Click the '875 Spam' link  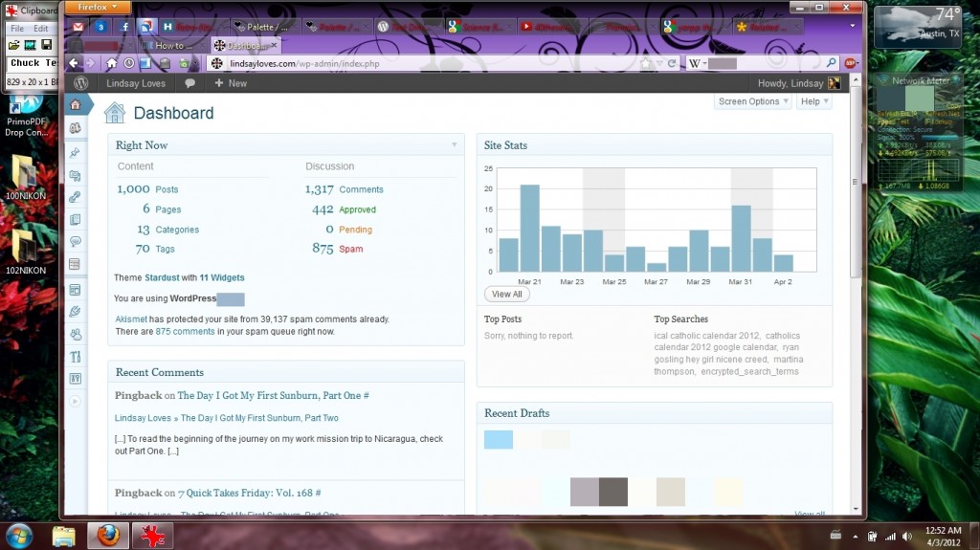click(338, 249)
